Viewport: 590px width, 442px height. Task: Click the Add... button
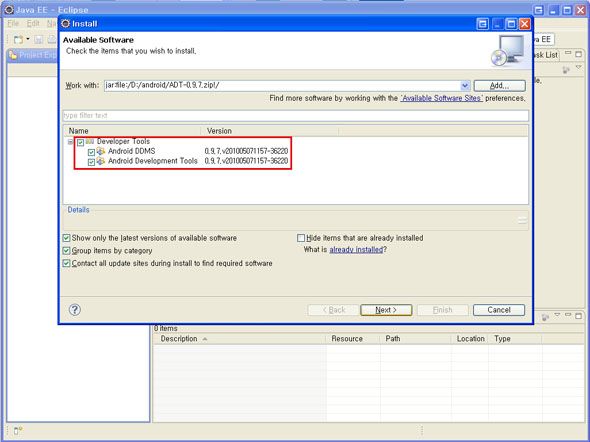(499, 85)
